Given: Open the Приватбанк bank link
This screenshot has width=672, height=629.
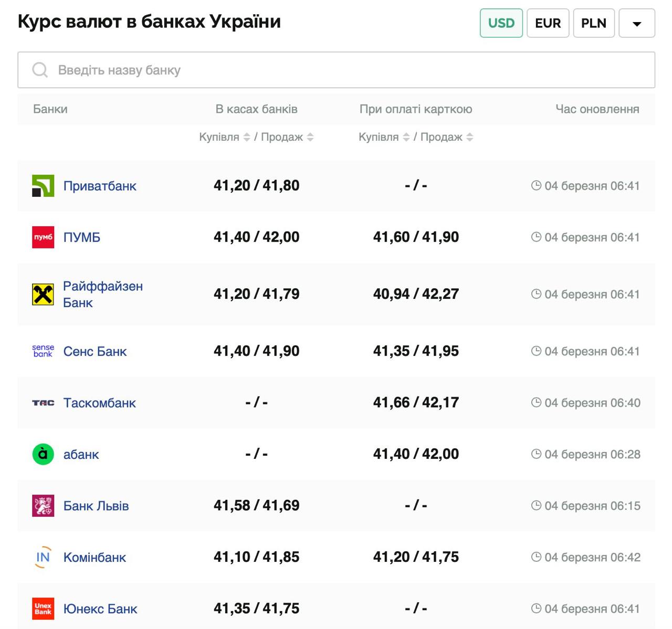Looking at the screenshot, I should 100,186.
